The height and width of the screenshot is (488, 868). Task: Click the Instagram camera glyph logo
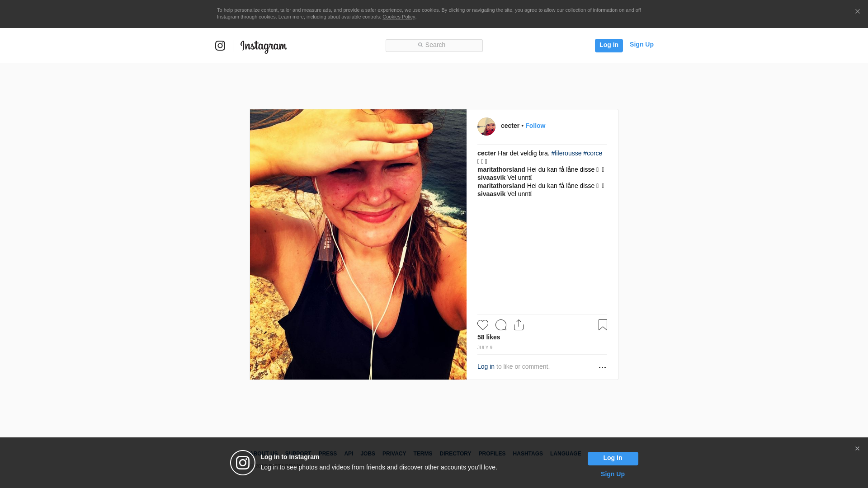pos(220,46)
